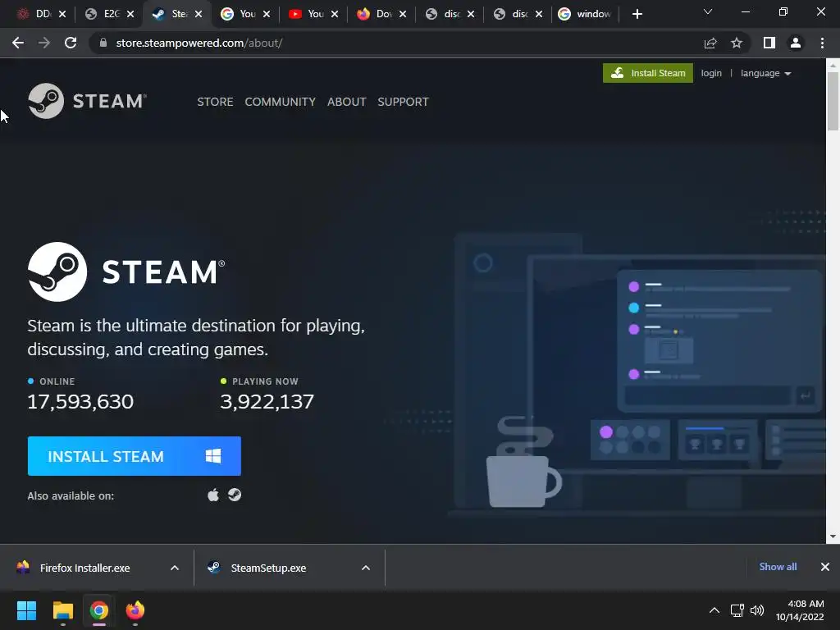840x630 pixels.
Task: Open the language dropdown
Action: (765, 73)
